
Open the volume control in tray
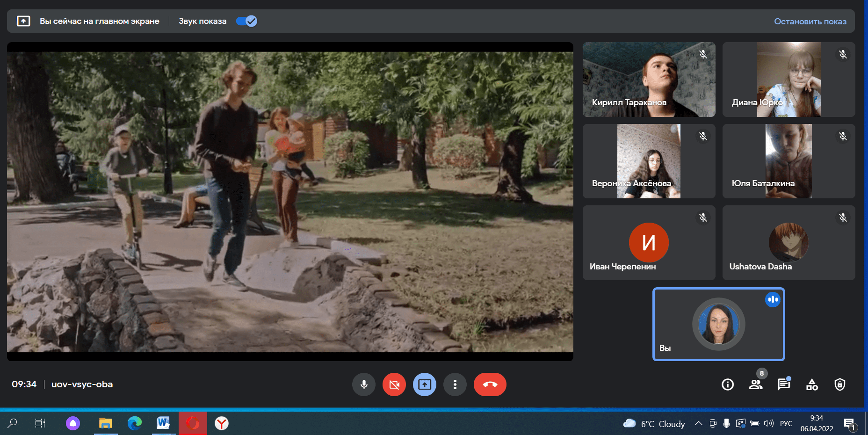(768, 423)
